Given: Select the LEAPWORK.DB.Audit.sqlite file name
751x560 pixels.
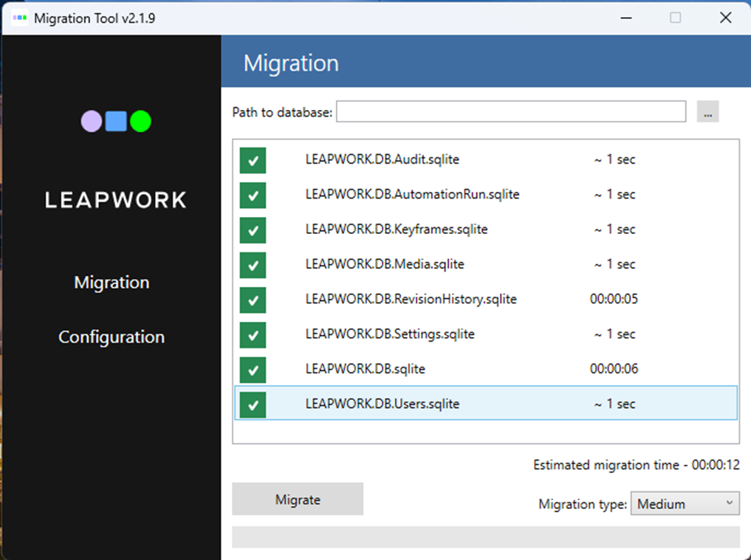Looking at the screenshot, I should [383, 159].
